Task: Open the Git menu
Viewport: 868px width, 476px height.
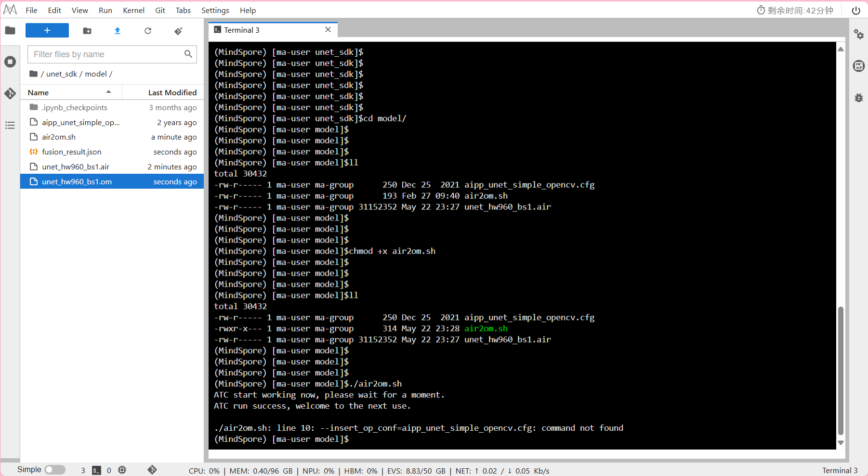Action: click(x=160, y=10)
